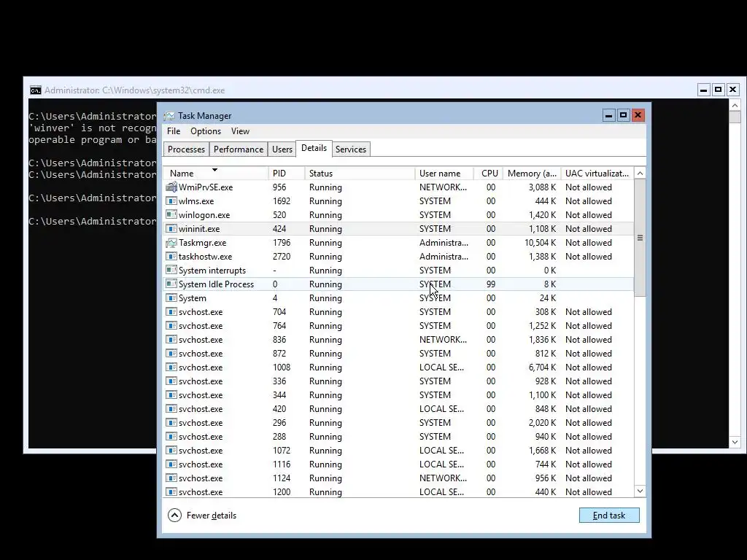Click the wlms.exe process icon
This screenshot has width=747, height=560.
pos(171,201)
